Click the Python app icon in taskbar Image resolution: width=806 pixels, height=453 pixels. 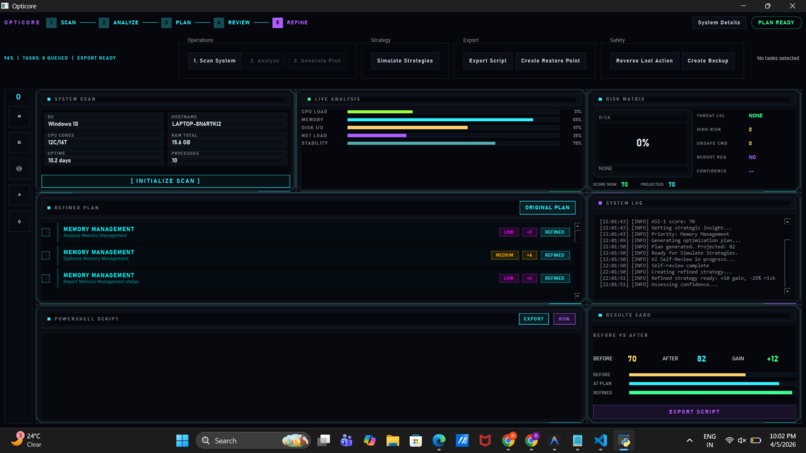pyautogui.click(x=624, y=441)
